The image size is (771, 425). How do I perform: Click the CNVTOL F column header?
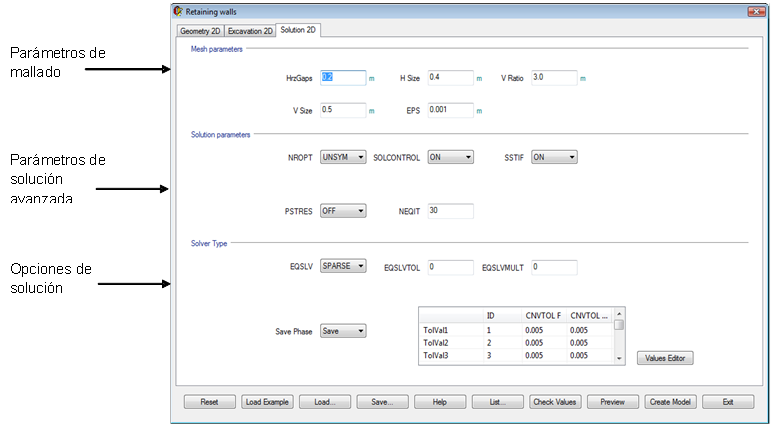543,316
